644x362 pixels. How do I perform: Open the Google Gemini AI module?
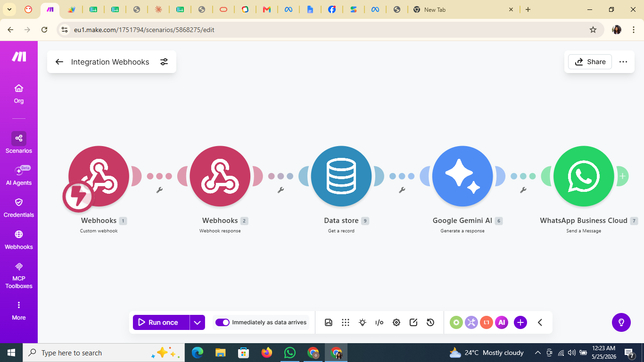(462, 176)
